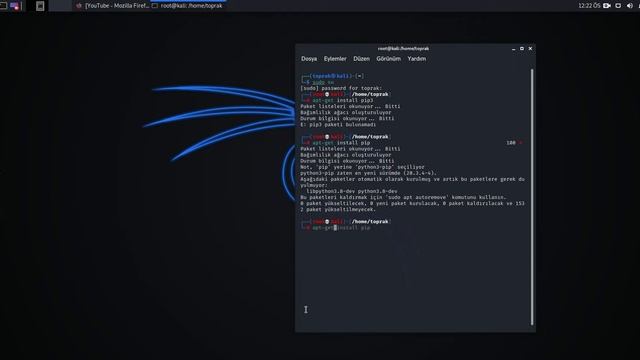This screenshot has width=640, height=360.
Task: Click the 'libpython3.8-dev python3.8-dev' line
Action: point(351,191)
